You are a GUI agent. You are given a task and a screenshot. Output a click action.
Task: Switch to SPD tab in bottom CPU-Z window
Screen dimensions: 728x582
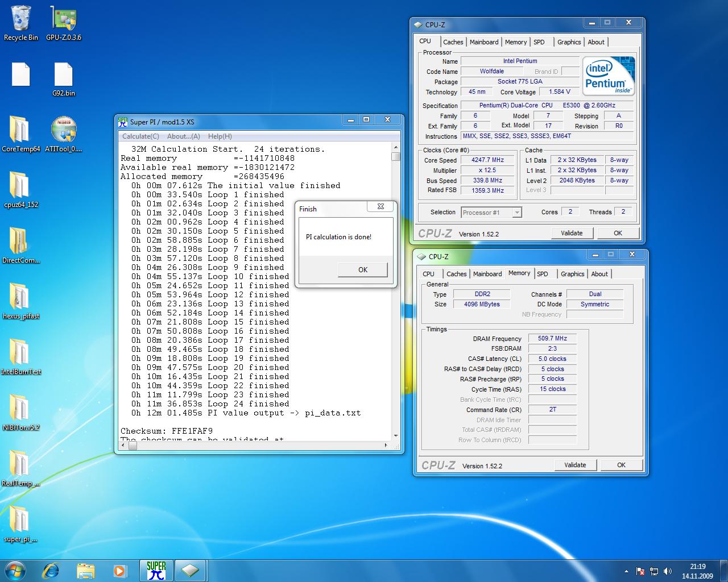point(543,274)
